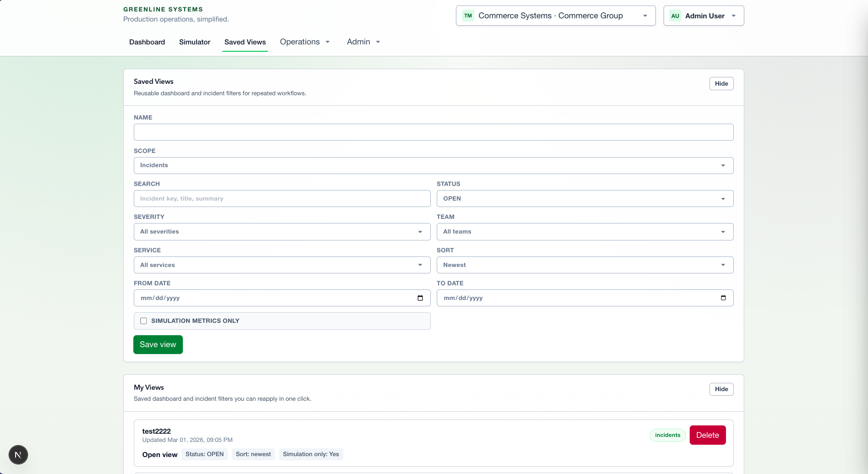
Task: Click the AU user avatar badge
Action: [675, 16]
